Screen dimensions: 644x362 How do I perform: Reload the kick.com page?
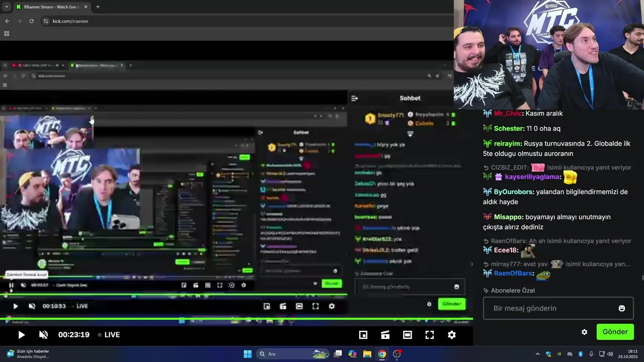tap(31, 21)
